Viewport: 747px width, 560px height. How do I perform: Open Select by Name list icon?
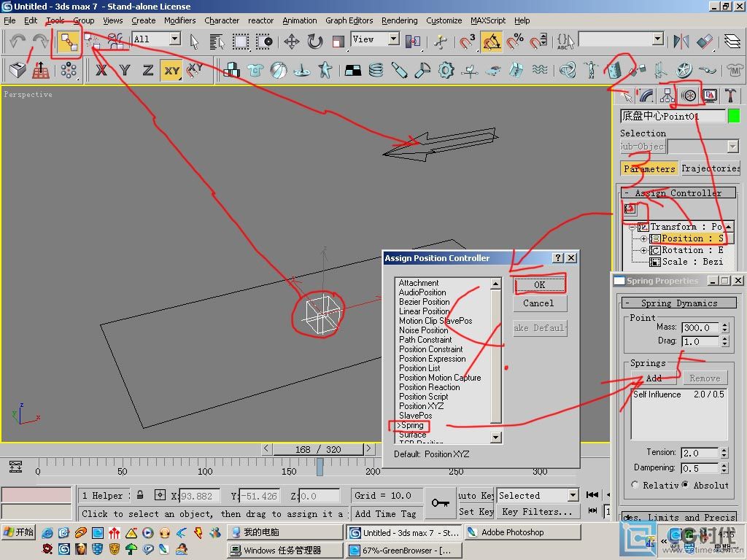pyautogui.click(x=217, y=42)
